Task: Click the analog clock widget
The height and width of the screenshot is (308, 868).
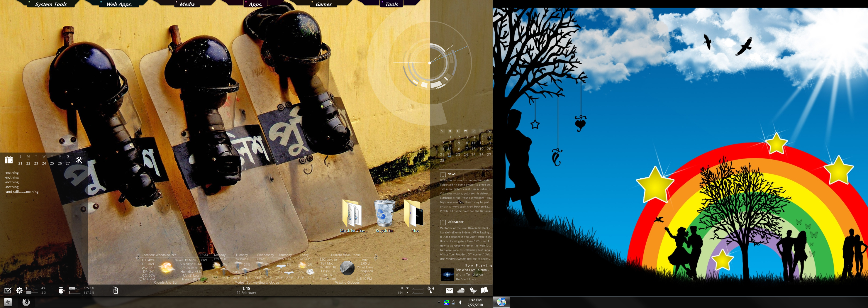Action: pos(430,63)
